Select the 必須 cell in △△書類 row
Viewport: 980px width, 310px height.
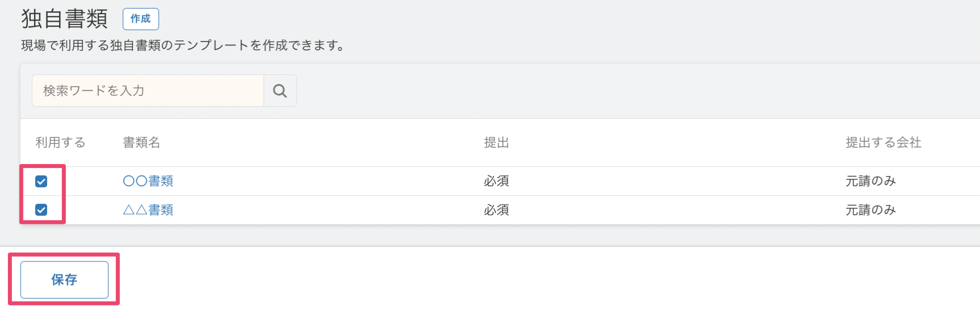tap(496, 210)
